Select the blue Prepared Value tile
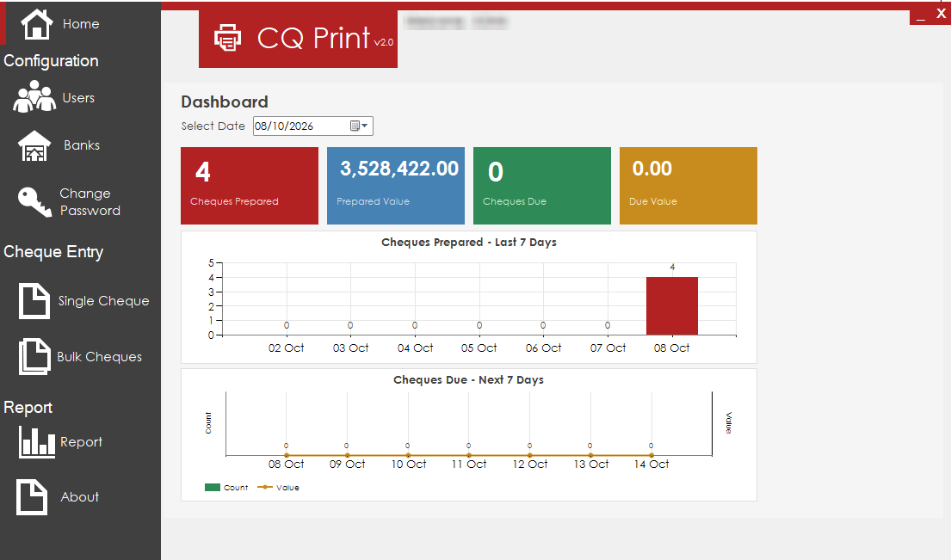Viewport: 951px width, 560px height. point(395,186)
